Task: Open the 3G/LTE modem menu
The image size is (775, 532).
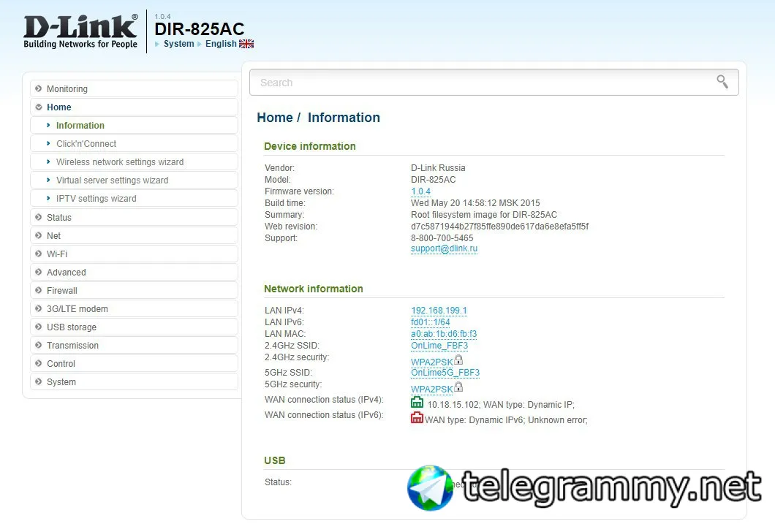Action: (x=134, y=308)
